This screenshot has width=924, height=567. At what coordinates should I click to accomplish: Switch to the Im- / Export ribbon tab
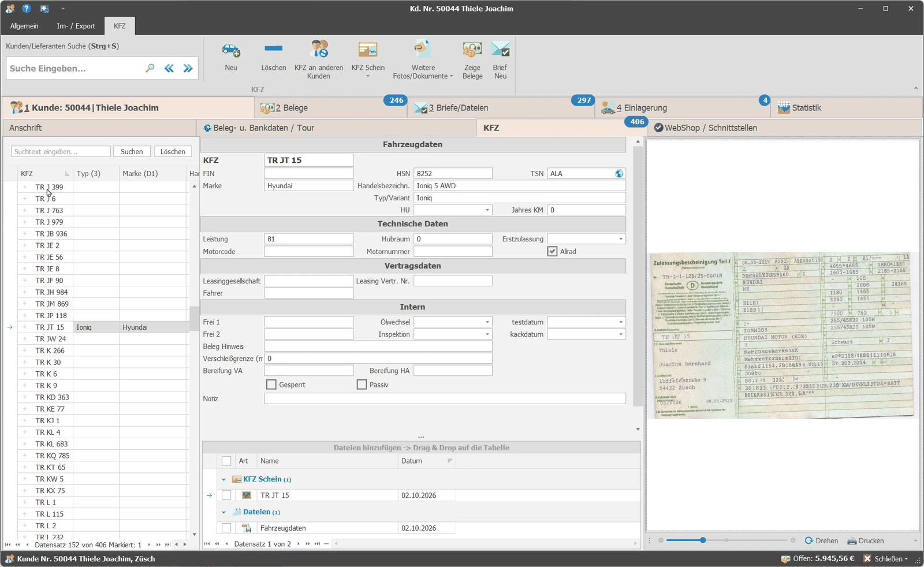[76, 26]
